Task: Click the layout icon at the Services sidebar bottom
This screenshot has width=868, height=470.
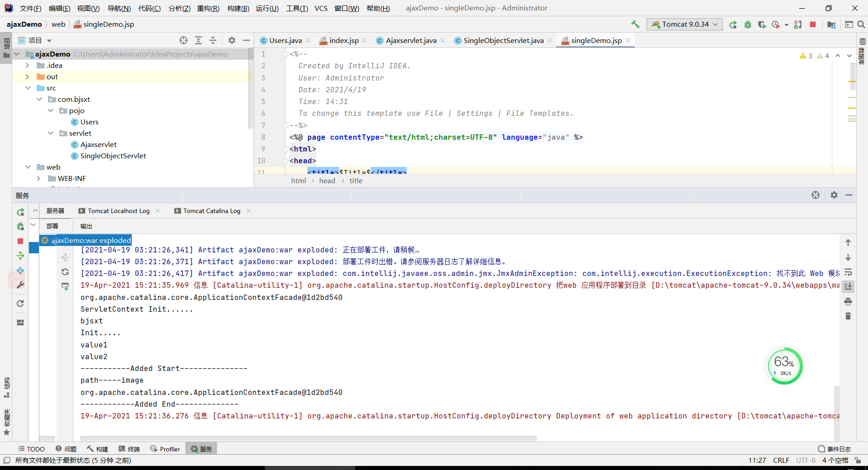Action: (20, 323)
